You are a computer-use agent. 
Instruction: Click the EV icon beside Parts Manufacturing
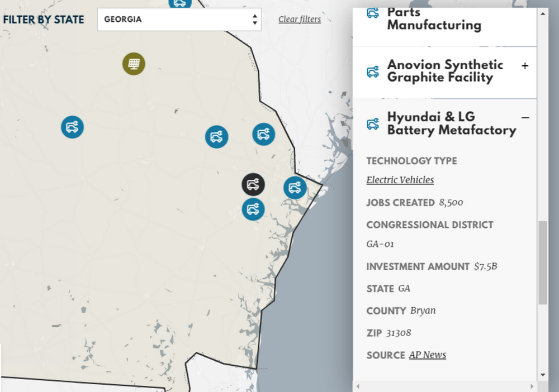(373, 13)
